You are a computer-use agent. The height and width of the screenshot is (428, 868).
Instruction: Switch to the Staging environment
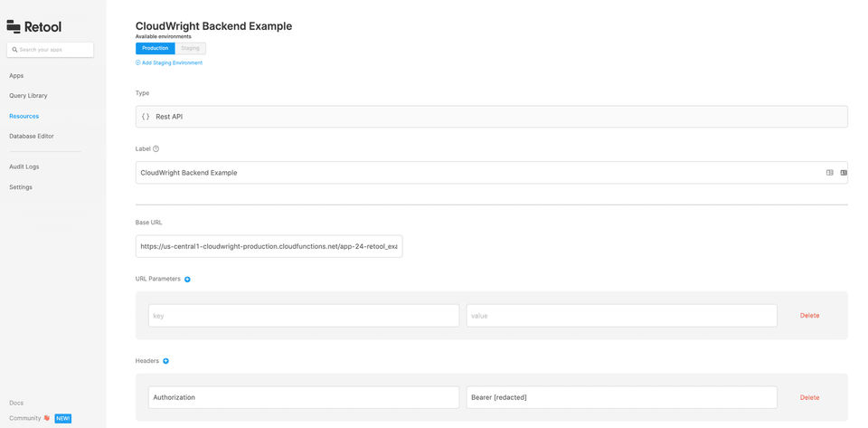coord(190,48)
